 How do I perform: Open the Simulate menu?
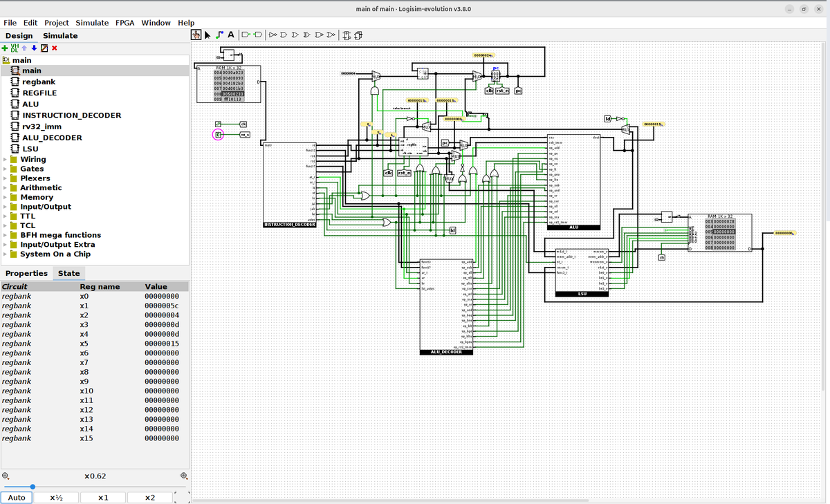[92, 23]
